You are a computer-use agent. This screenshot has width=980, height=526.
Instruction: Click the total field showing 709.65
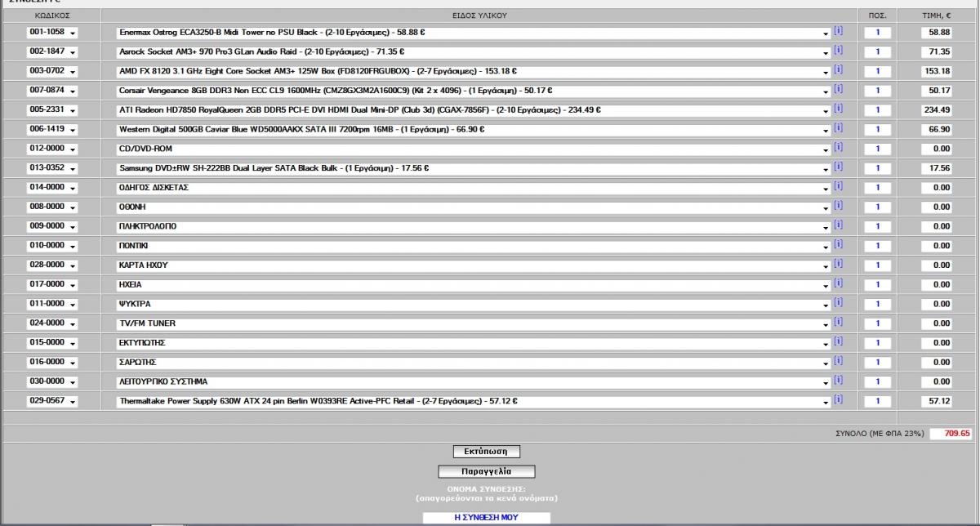point(951,434)
